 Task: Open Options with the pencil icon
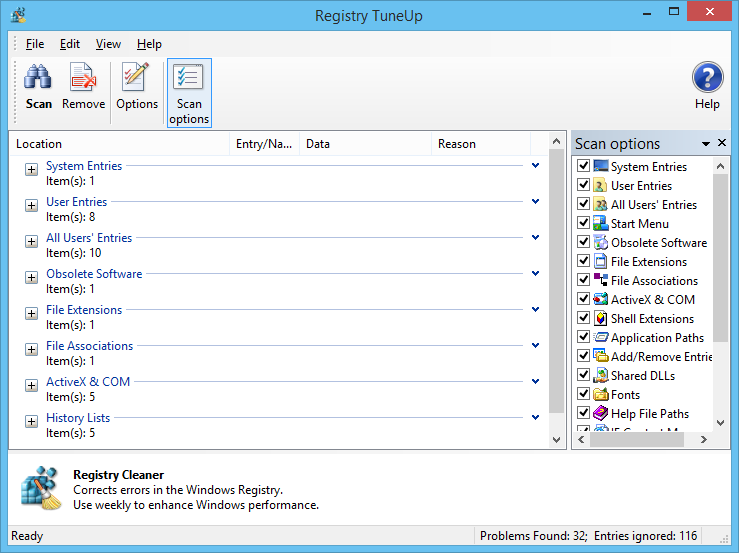136,76
